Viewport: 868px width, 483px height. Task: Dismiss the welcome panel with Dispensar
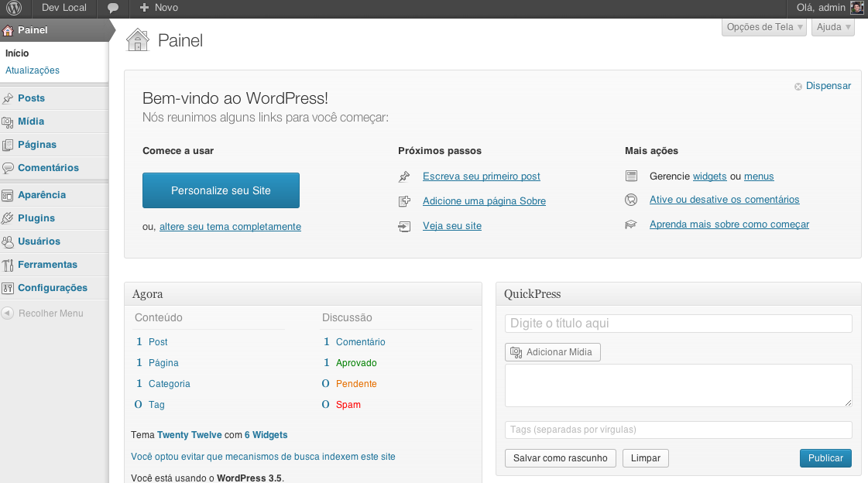(829, 86)
